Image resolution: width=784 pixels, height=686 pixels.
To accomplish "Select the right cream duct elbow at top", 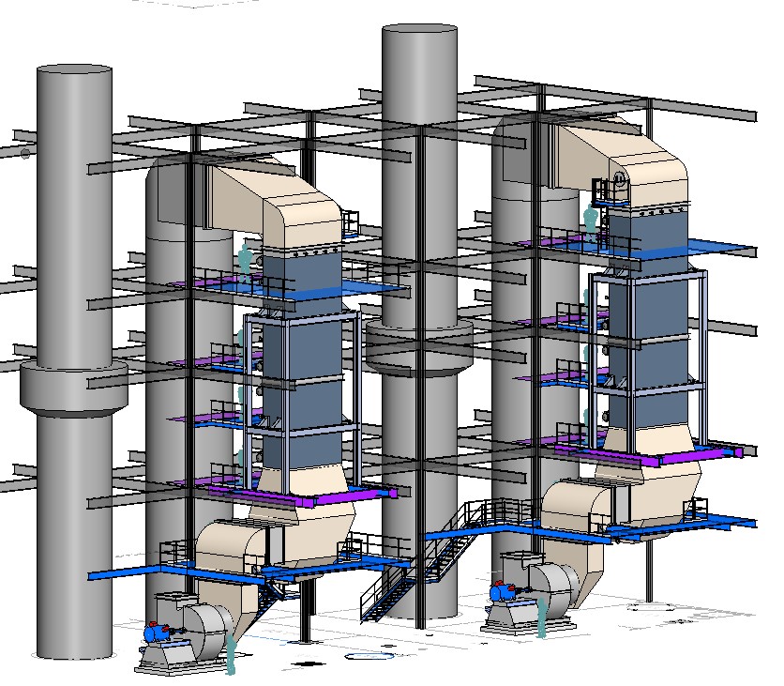I will pyautogui.click(x=647, y=160).
